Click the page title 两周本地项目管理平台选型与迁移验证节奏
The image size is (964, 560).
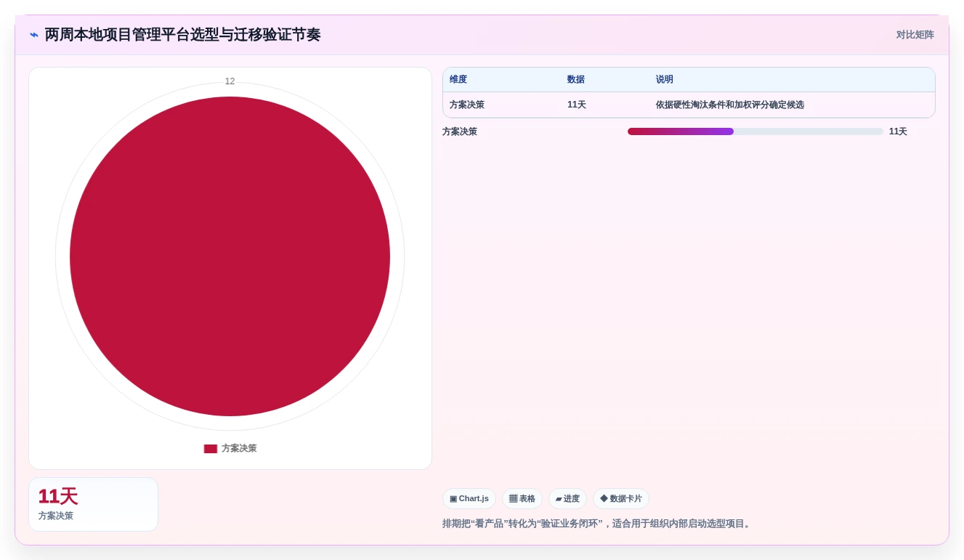[182, 35]
